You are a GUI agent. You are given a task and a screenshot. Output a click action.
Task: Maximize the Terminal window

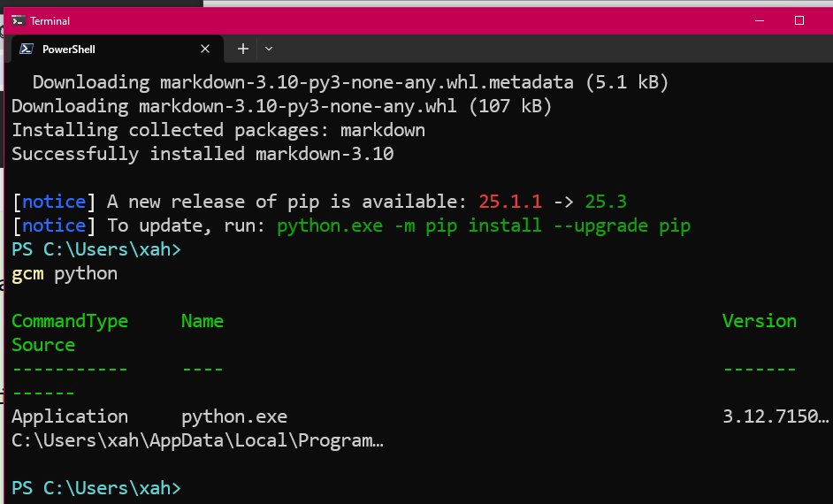tap(799, 20)
